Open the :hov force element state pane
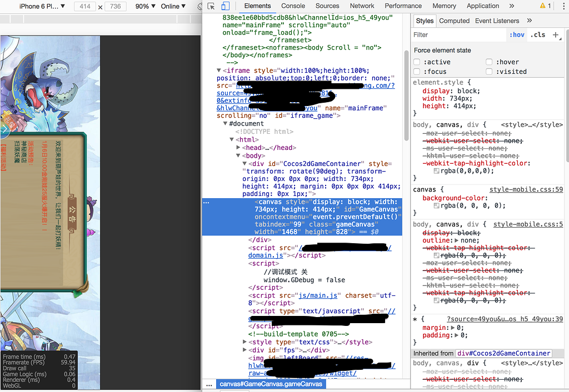The height and width of the screenshot is (392, 569). coord(516,34)
